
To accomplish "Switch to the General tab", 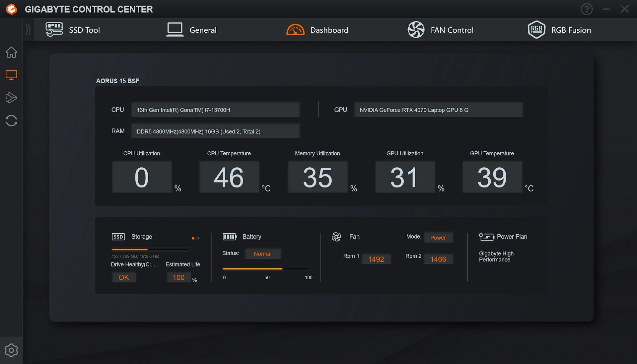I will [191, 30].
